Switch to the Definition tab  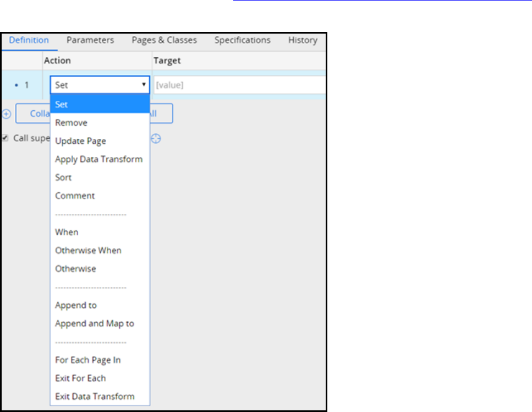[x=29, y=40]
